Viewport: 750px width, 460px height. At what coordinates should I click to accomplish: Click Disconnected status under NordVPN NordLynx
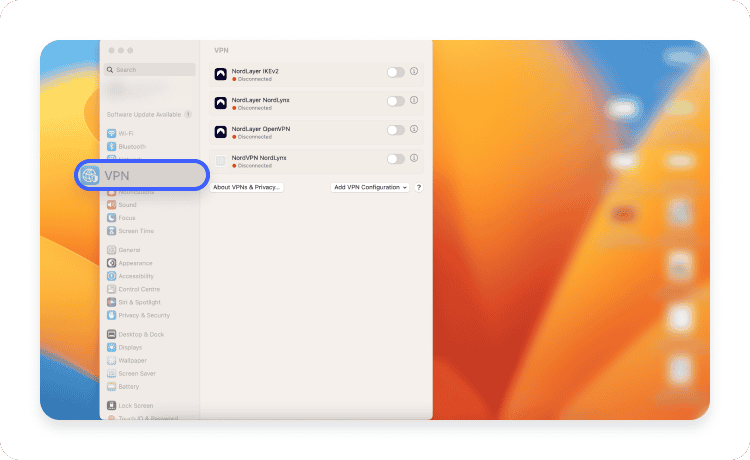coord(252,166)
